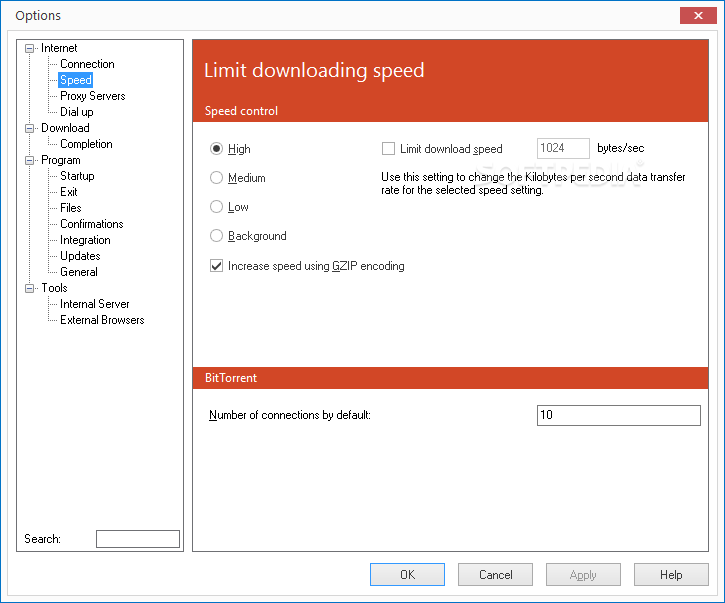The height and width of the screenshot is (603, 725).
Task: Open the General settings page
Action: click(79, 272)
